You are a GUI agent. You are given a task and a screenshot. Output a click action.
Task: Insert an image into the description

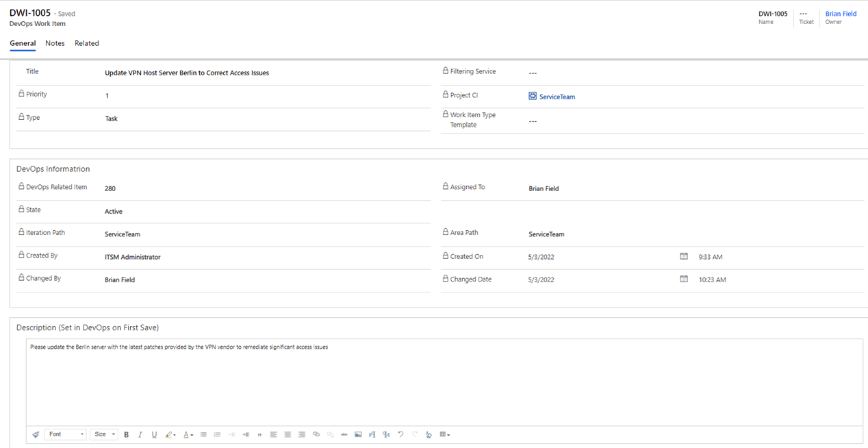tap(358, 434)
